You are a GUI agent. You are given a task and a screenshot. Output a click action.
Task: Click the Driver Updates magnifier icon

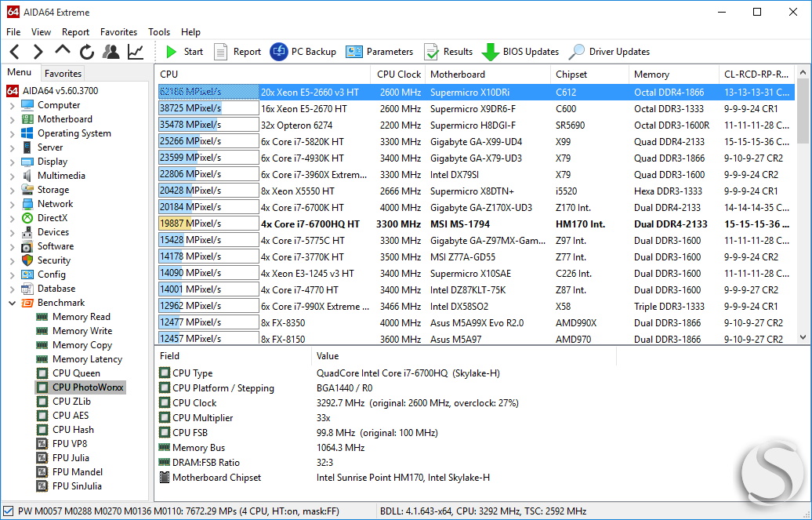tap(576, 51)
